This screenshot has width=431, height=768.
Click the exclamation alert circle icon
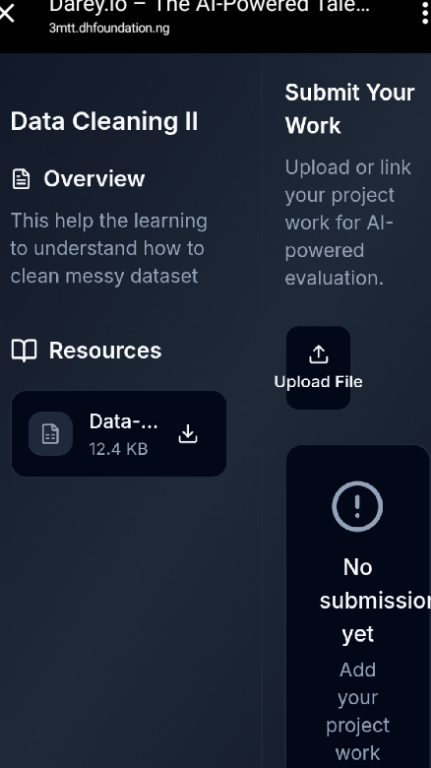pyautogui.click(x=358, y=506)
